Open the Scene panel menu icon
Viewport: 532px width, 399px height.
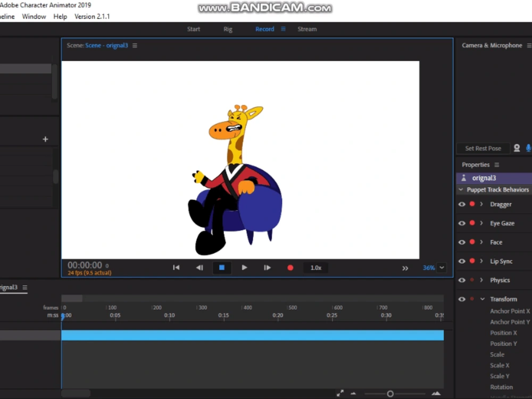pos(135,45)
